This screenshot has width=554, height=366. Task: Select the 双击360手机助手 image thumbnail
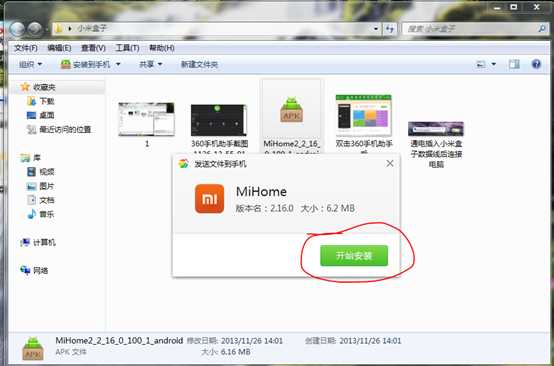[364, 116]
